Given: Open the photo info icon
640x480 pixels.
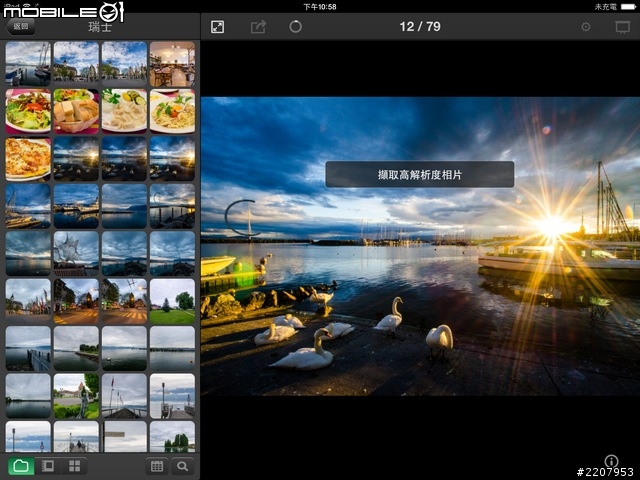Looking at the screenshot, I should (x=611, y=461).
